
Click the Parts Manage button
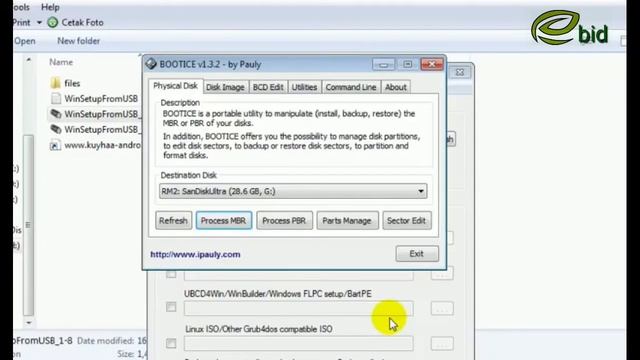tap(347, 220)
